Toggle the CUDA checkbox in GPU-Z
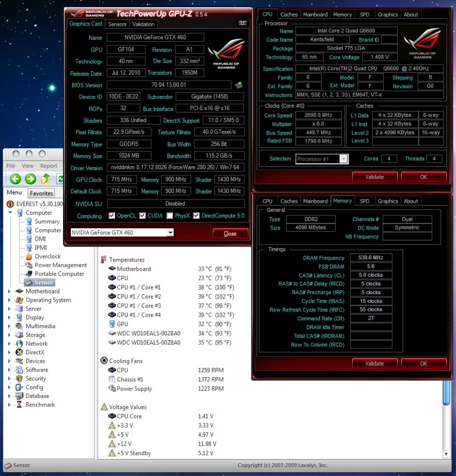The height and width of the screenshot is (476, 456). pyautogui.click(x=142, y=215)
